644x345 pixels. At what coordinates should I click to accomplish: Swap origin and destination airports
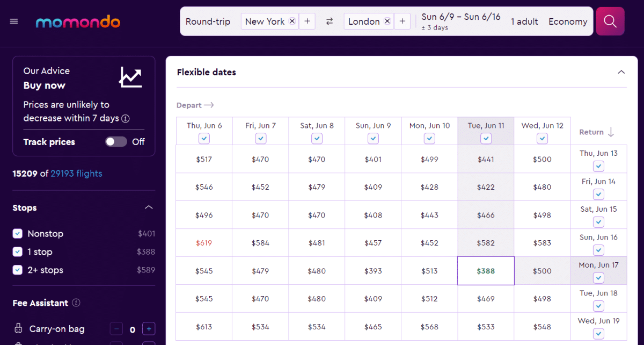(x=329, y=21)
